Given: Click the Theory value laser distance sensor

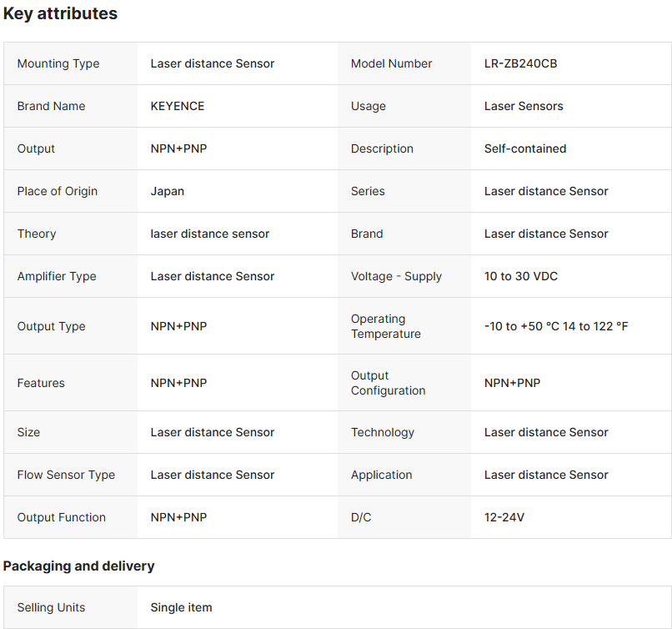Looking at the screenshot, I should coord(209,234).
